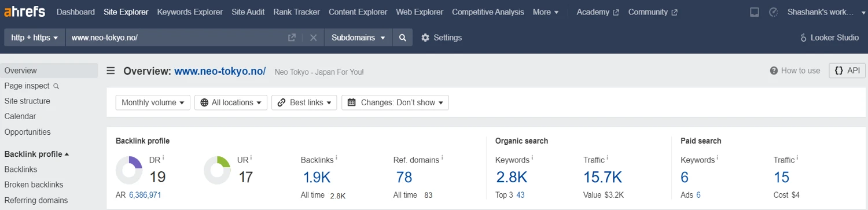Image resolution: width=868 pixels, height=210 pixels.
Task: Expand the Subdomains mode dropdown
Action: click(358, 38)
